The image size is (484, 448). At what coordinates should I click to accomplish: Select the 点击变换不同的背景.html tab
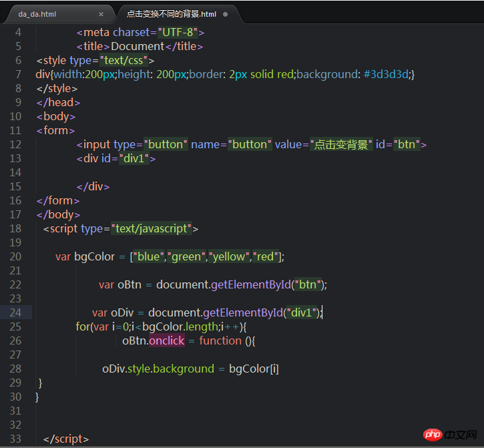coord(172,14)
